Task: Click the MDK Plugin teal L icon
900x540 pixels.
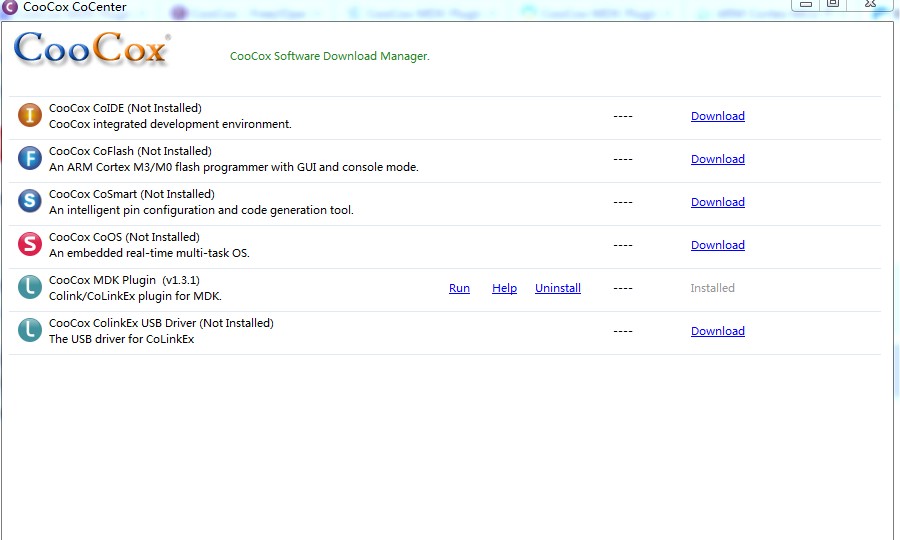Action: click(x=29, y=288)
